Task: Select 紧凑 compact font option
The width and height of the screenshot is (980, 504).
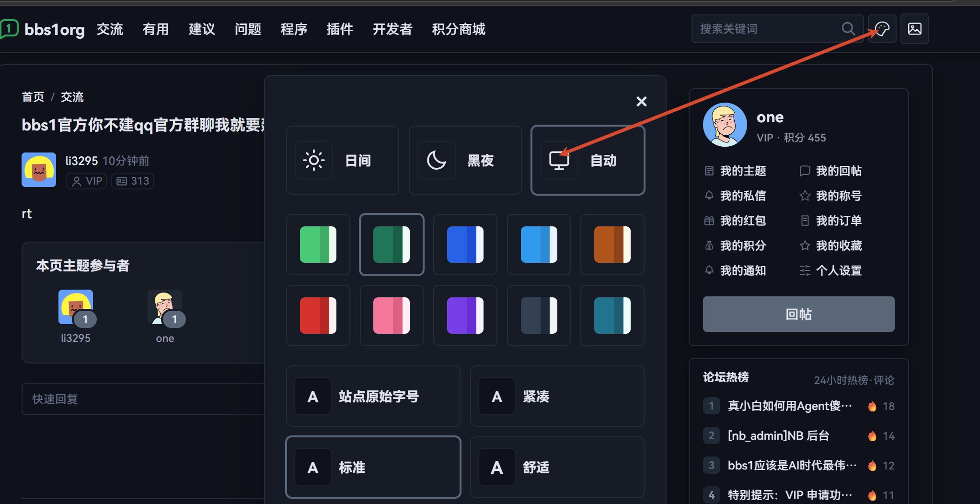Action: pyautogui.click(x=557, y=396)
